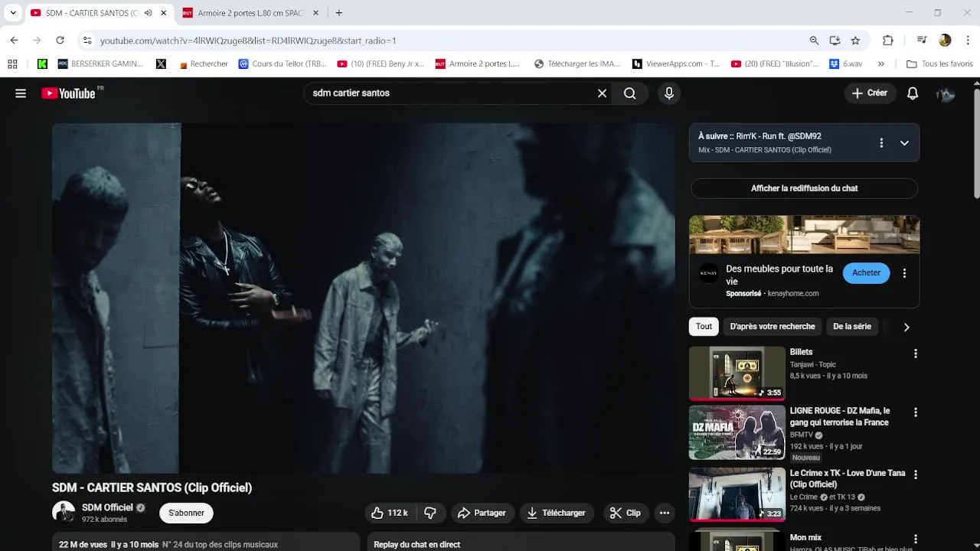Screen dimensions: 980x551
Task: Dislike the video with thumbs down
Action: (430, 513)
